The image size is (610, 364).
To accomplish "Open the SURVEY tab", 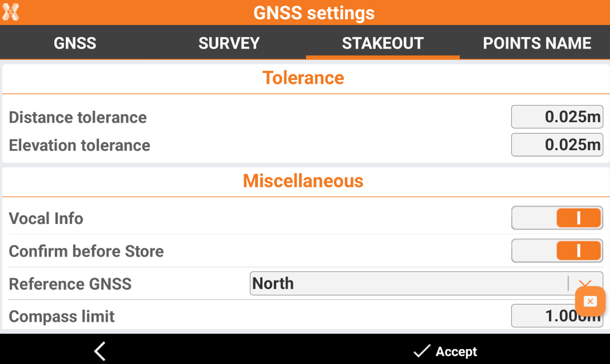I will [x=229, y=43].
